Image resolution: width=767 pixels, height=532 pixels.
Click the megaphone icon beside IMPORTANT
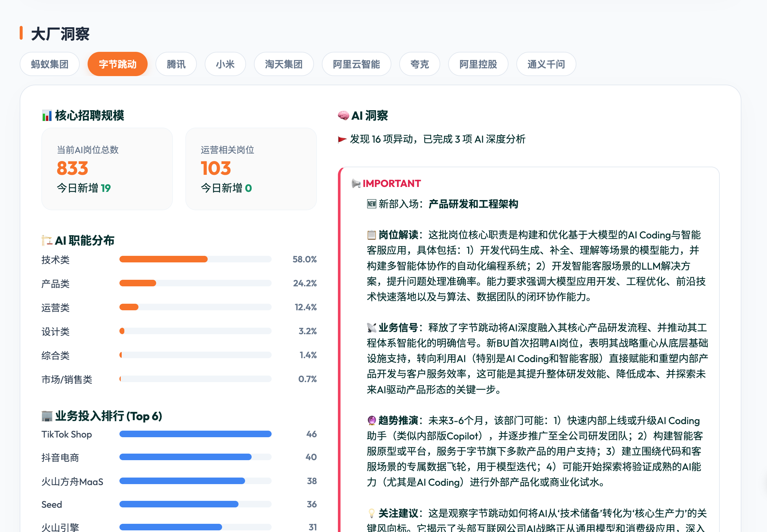(x=356, y=183)
